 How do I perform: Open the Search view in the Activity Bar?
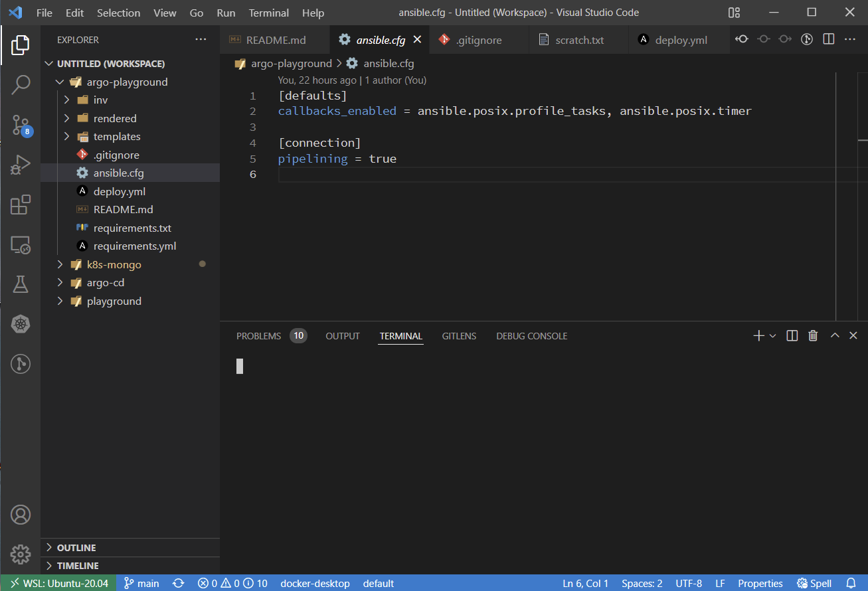[x=21, y=85]
